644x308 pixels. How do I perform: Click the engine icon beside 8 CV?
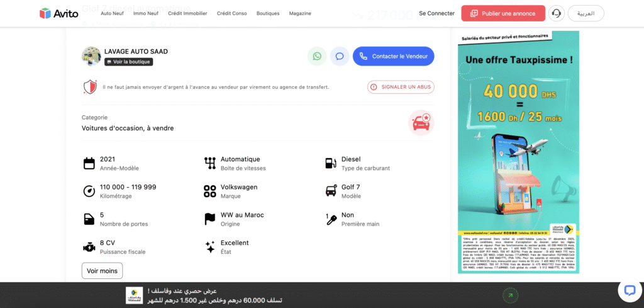(x=89, y=247)
